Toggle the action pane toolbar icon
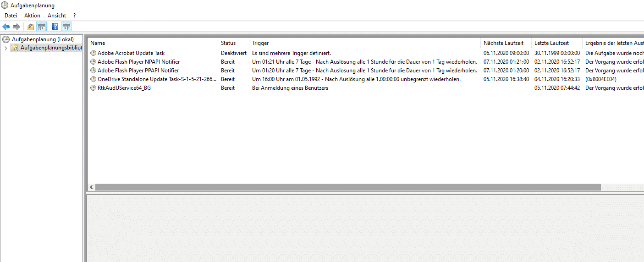 coord(66,27)
